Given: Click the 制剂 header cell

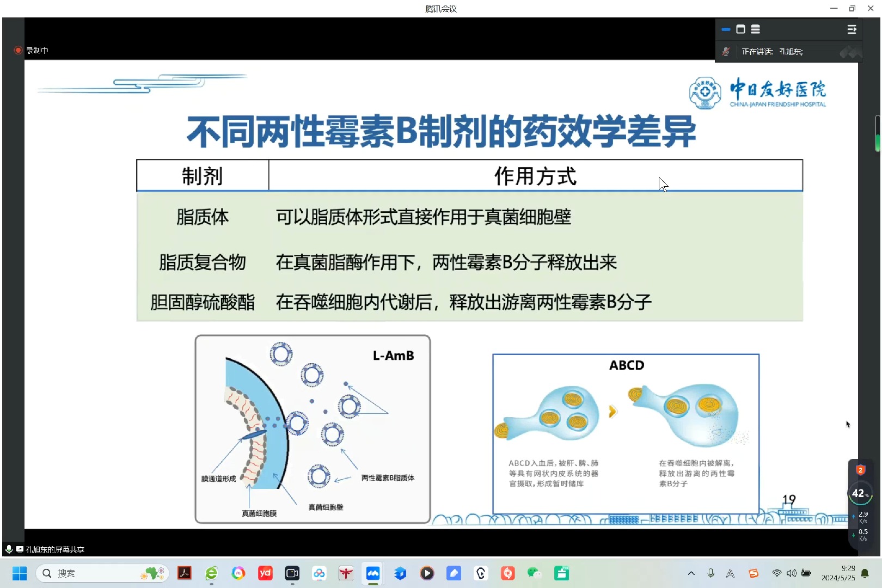Looking at the screenshot, I should 203,176.
